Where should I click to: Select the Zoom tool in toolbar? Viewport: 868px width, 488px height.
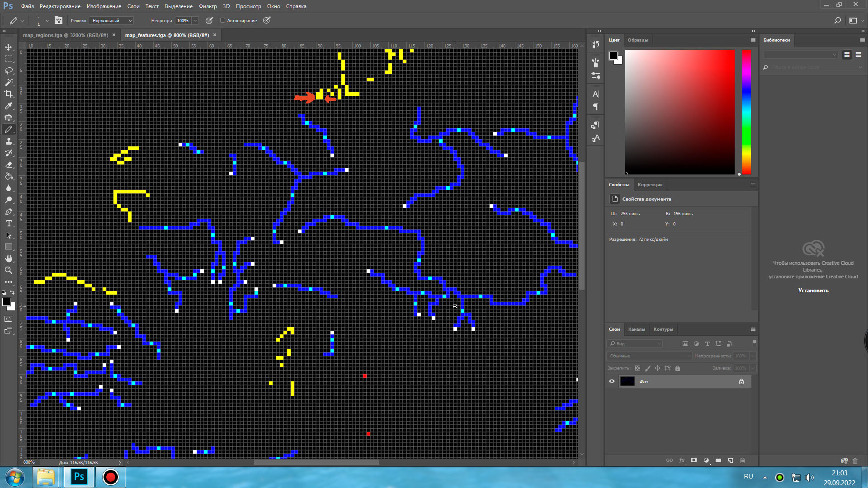tap(9, 270)
